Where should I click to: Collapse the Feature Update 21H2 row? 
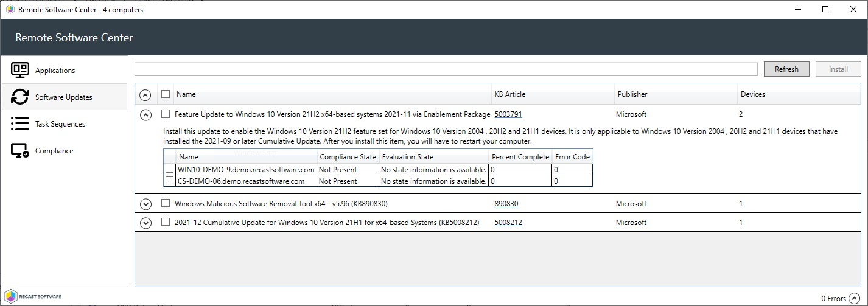[x=145, y=114]
